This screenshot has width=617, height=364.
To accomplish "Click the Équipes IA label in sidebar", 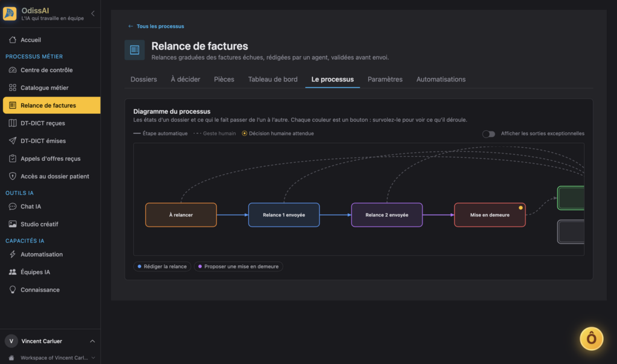I will click(x=36, y=272).
